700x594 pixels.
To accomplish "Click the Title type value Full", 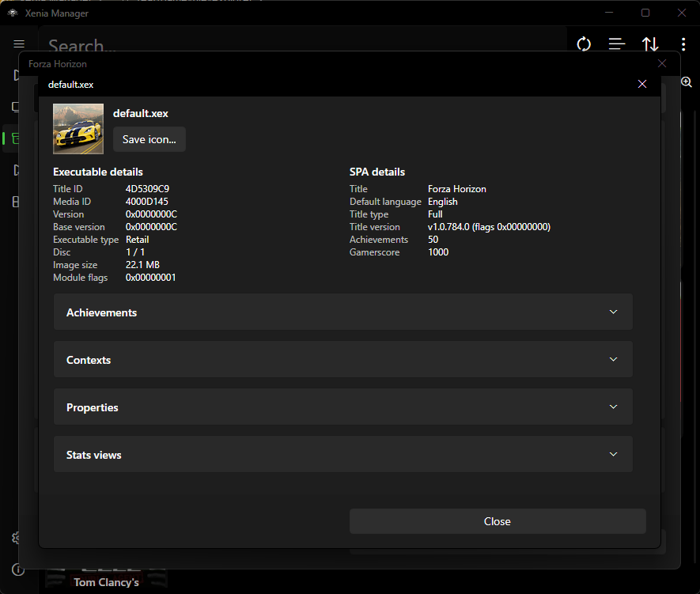I will coord(435,214).
